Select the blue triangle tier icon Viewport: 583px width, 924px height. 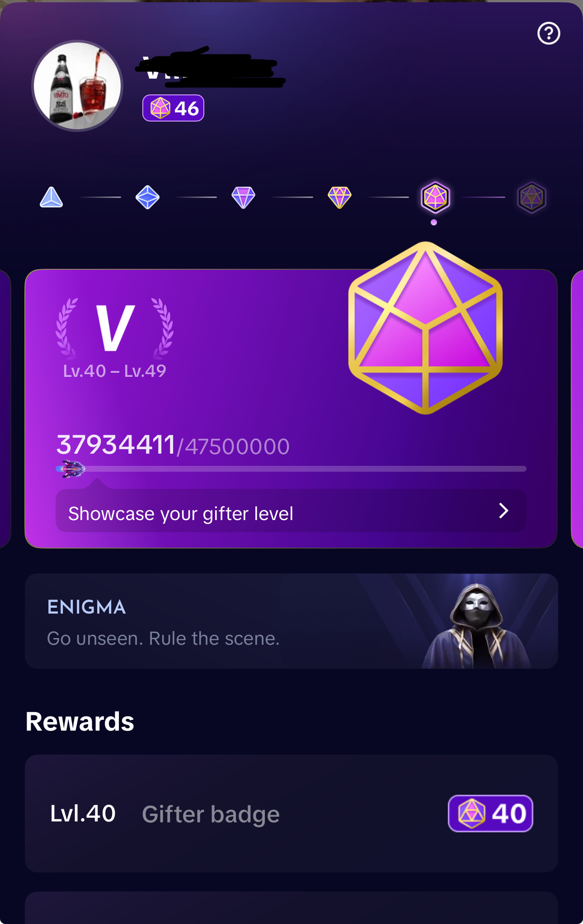(52, 197)
